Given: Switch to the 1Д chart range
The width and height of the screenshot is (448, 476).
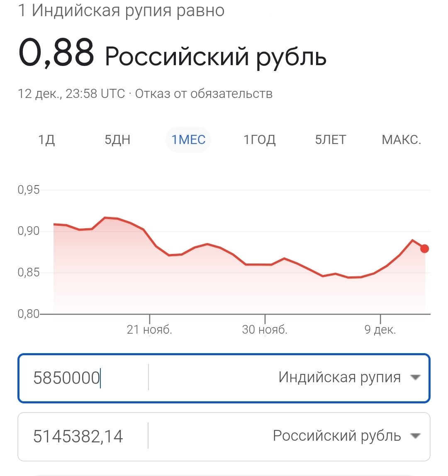Looking at the screenshot, I should [47, 140].
